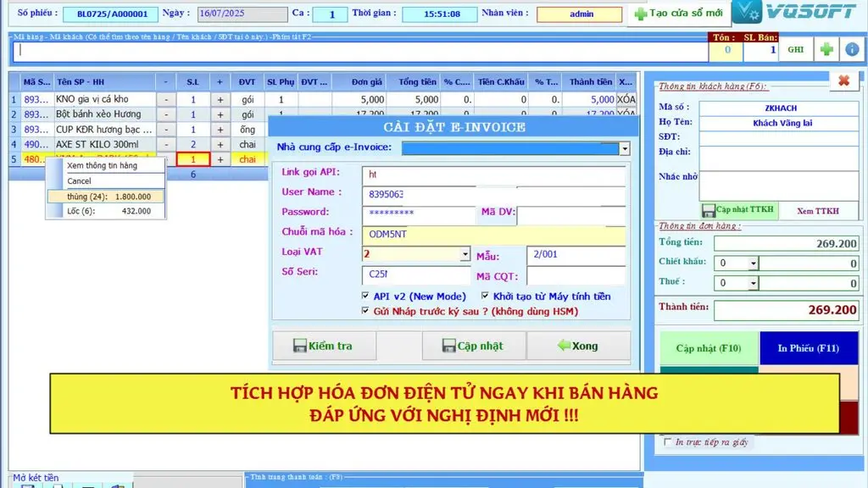Screen dimensions: 868x488
Task: Decrease quantity for Bột bánh xèo Hương
Action: [166, 114]
